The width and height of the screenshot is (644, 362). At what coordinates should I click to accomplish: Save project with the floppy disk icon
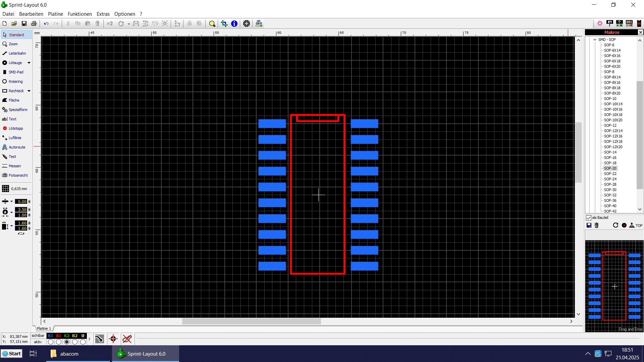click(x=24, y=23)
